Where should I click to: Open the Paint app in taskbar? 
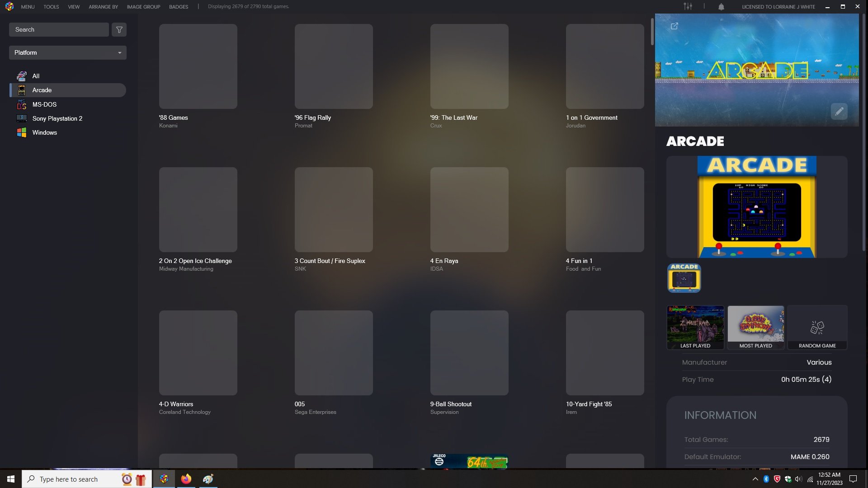(208, 479)
